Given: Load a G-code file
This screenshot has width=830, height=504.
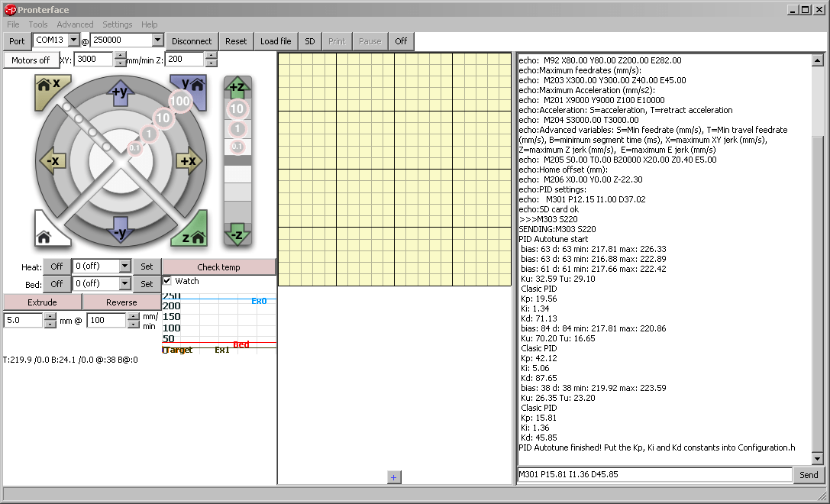Looking at the screenshot, I should click(x=275, y=40).
